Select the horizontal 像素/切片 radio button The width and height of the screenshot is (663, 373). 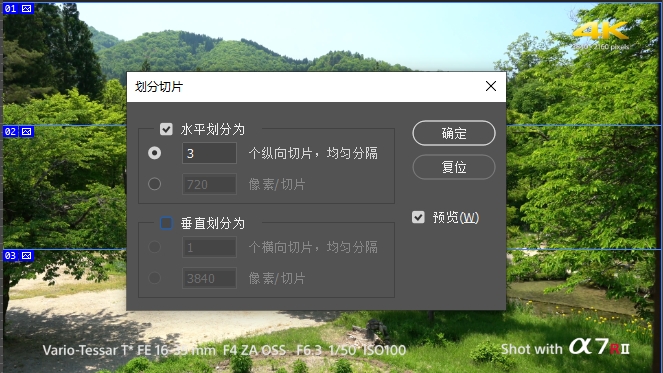tap(154, 184)
